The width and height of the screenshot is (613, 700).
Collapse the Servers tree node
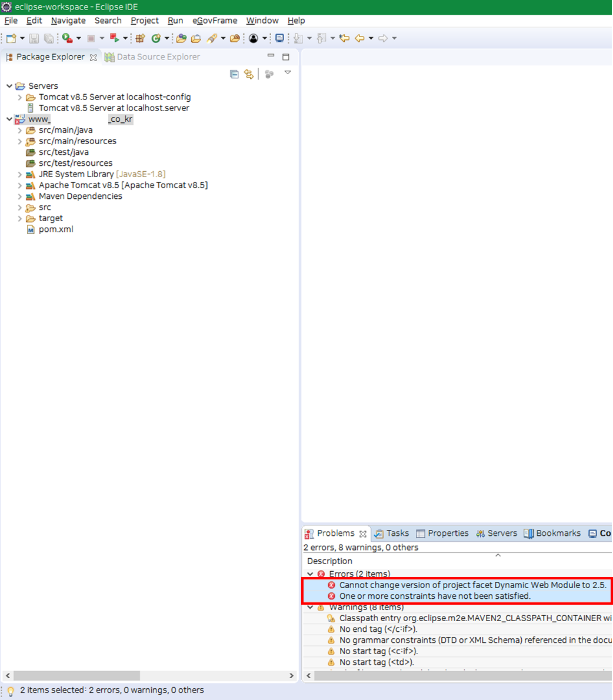click(9, 86)
